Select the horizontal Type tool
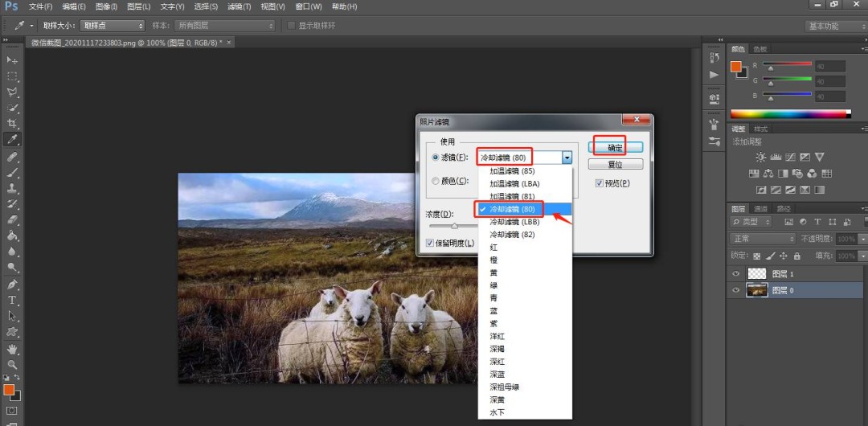This screenshot has height=426, width=868. point(12,300)
